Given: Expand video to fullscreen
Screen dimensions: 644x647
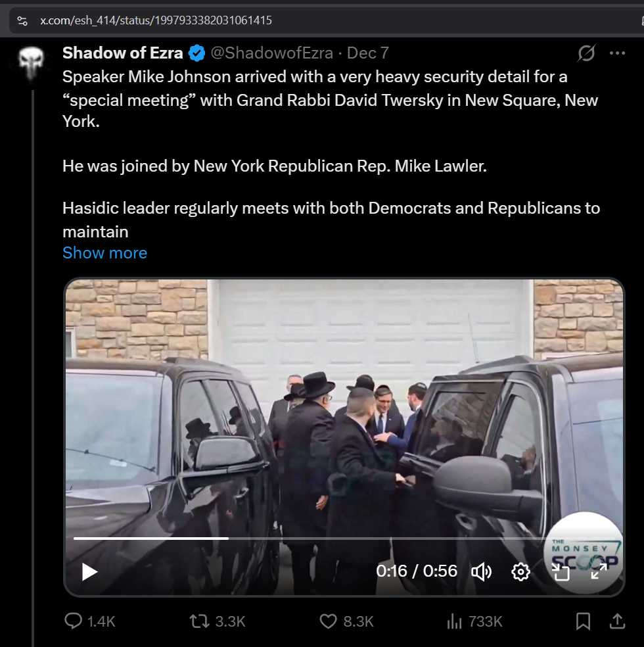Looking at the screenshot, I should coord(599,571).
